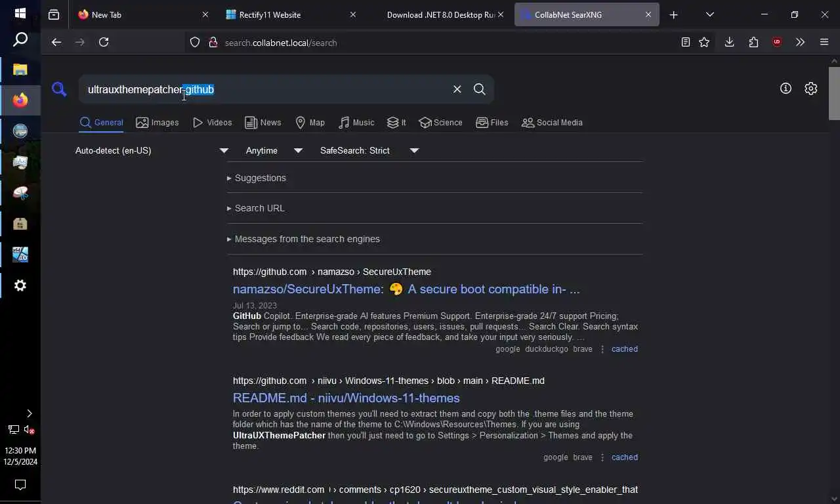Open SearXNG preferences gear
The height and width of the screenshot is (504, 840).
pyautogui.click(x=811, y=89)
